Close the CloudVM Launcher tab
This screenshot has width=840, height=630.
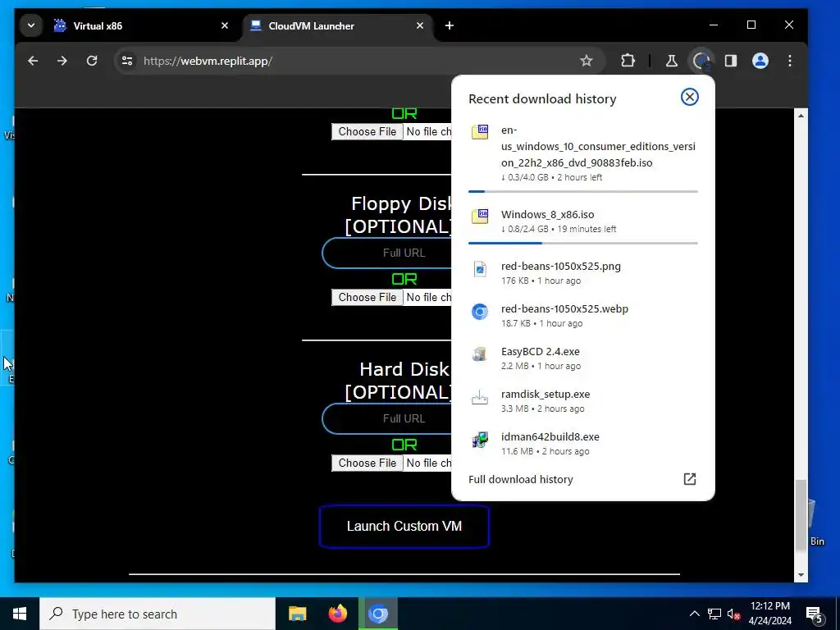(x=420, y=25)
